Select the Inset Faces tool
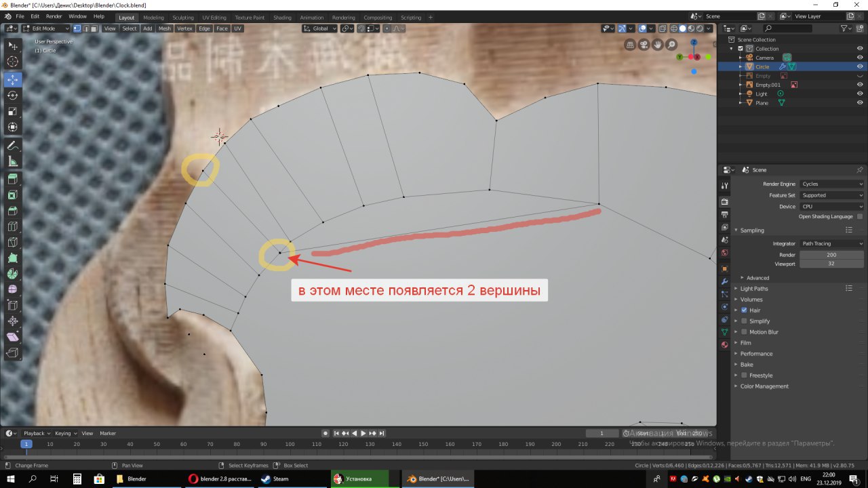The height and width of the screenshot is (488, 868). [x=13, y=196]
